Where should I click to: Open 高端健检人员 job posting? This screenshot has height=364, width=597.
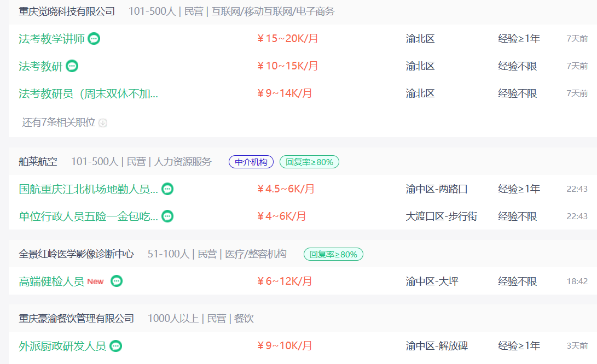[x=51, y=281]
